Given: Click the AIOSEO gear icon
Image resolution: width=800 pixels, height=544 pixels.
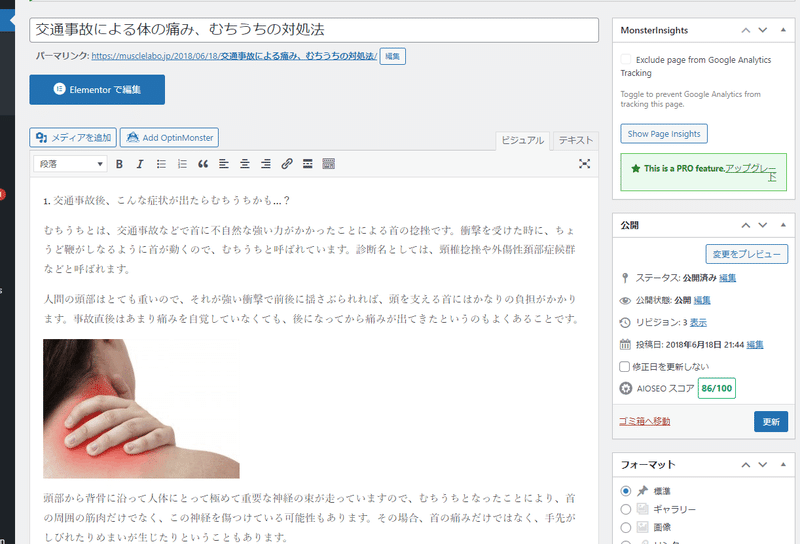Looking at the screenshot, I should pos(626,388).
